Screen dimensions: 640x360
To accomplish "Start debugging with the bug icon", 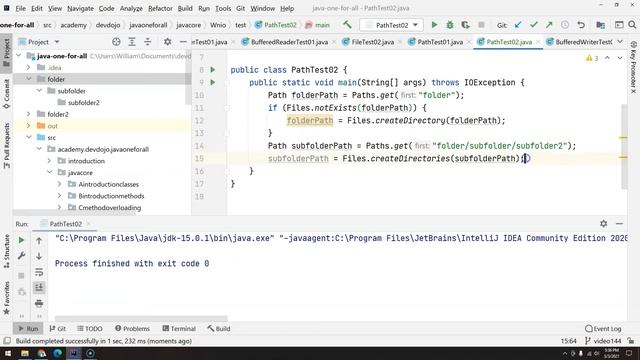I will click(x=449, y=25).
